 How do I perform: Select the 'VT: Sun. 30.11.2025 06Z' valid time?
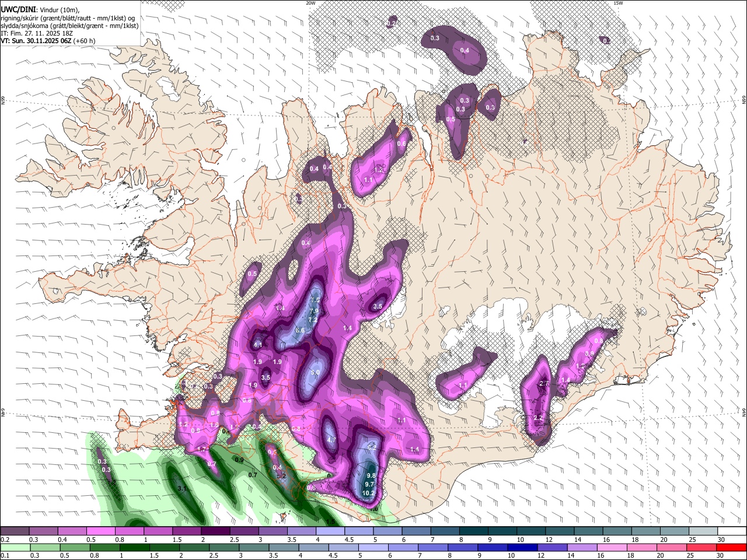pos(37,41)
